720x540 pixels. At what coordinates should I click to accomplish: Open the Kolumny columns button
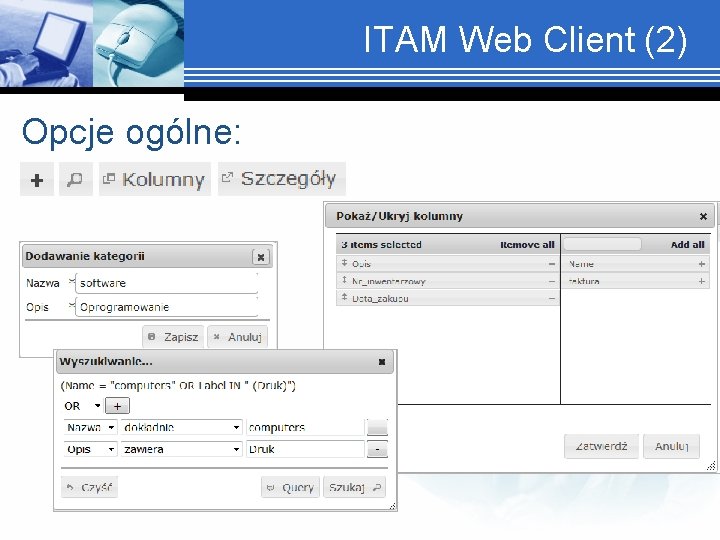coord(155,180)
